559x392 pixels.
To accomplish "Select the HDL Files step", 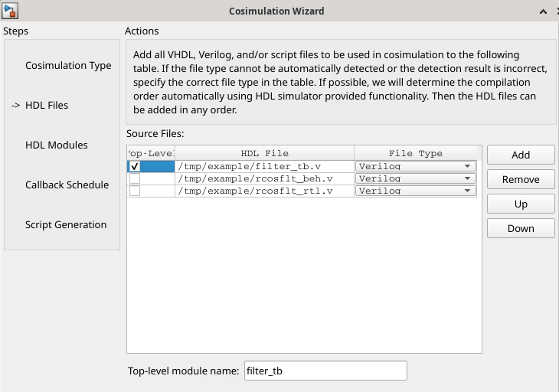I will click(x=47, y=106).
